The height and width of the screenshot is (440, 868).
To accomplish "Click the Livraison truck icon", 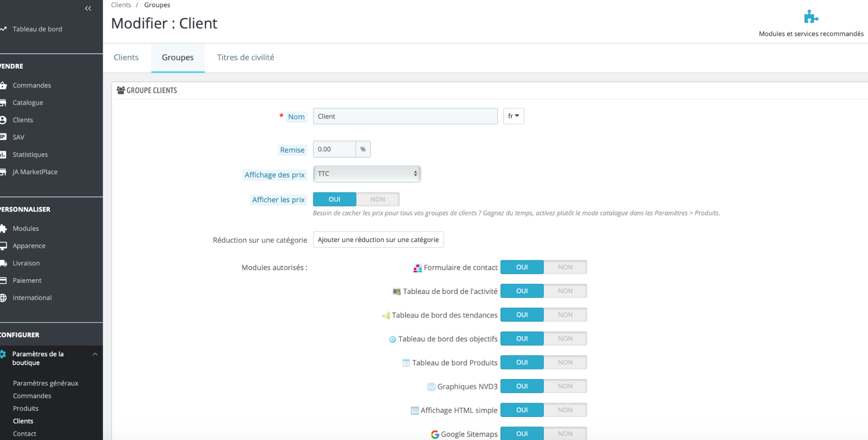I will point(3,263).
